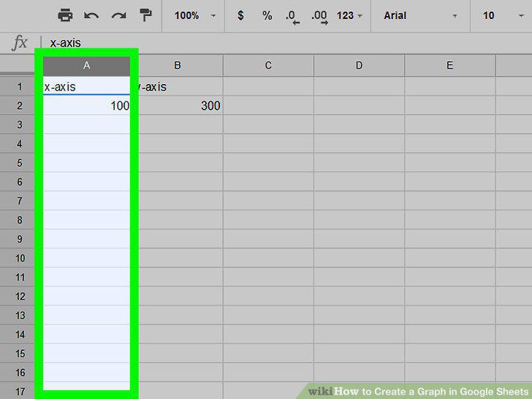Click cell A1 containing x-axis
532x399 pixels.
86,87
